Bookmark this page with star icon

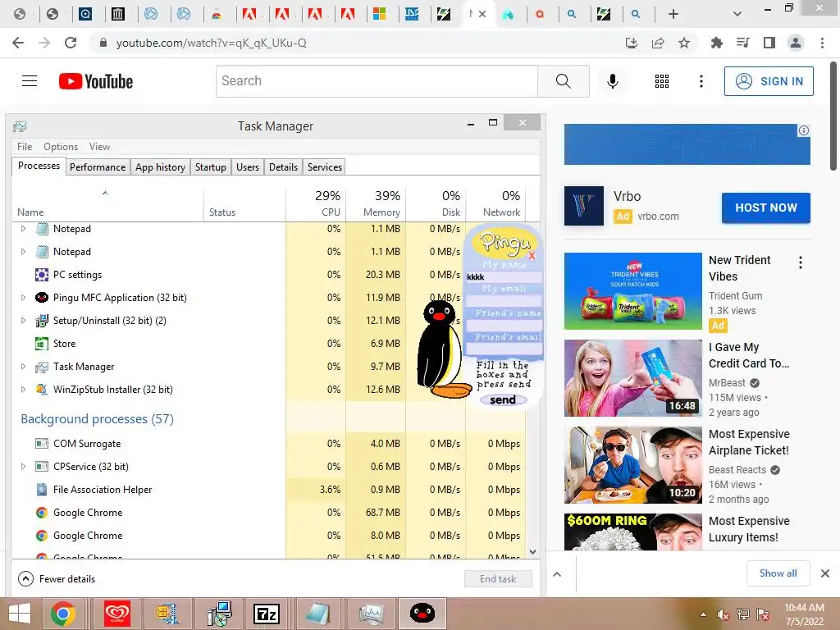click(684, 43)
